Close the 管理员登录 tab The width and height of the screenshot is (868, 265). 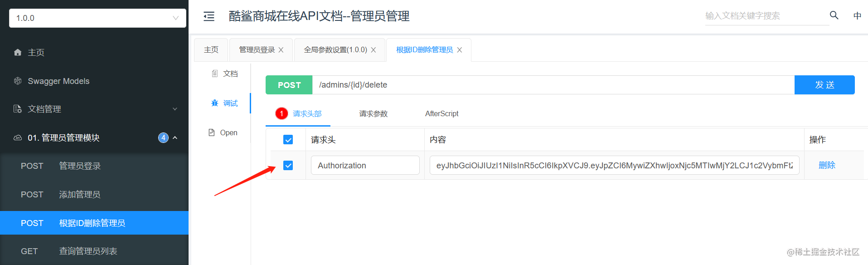tap(281, 50)
